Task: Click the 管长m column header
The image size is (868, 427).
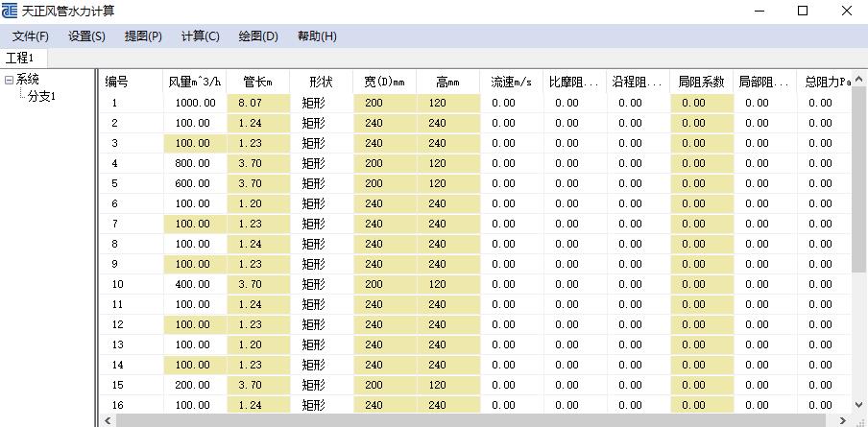Action: click(257, 82)
